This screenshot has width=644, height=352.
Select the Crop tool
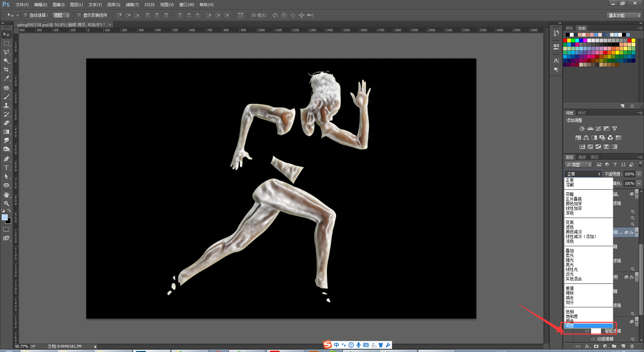[x=6, y=70]
